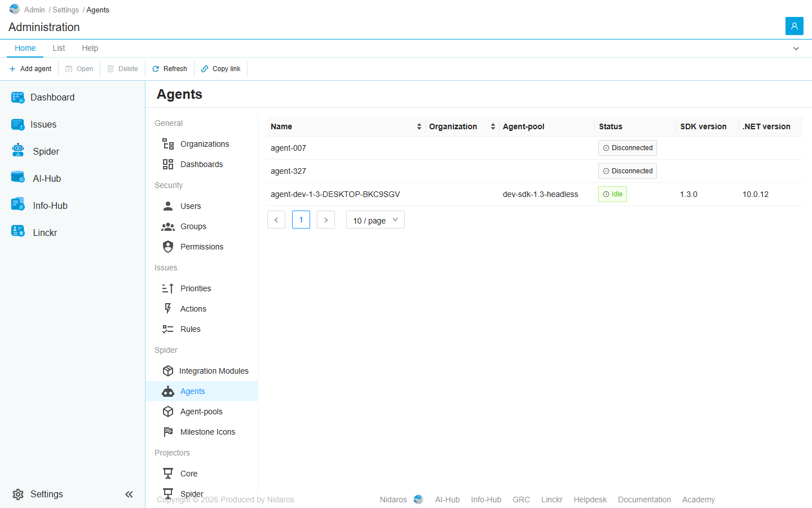
Task: Sort table by Name column arrows
Action: pos(419,126)
